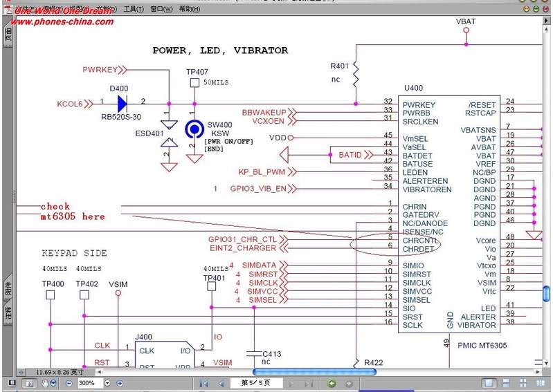Screen dimensions: 553x392
Task: Click the Adobe PDF icon at menu bar start
Action: (x=8, y=10)
